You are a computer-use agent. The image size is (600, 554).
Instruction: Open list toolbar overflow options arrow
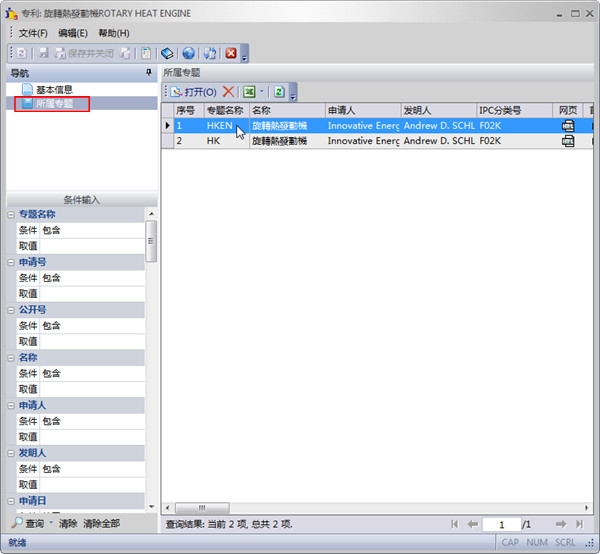pyautogui.click(x=293, y=97)
